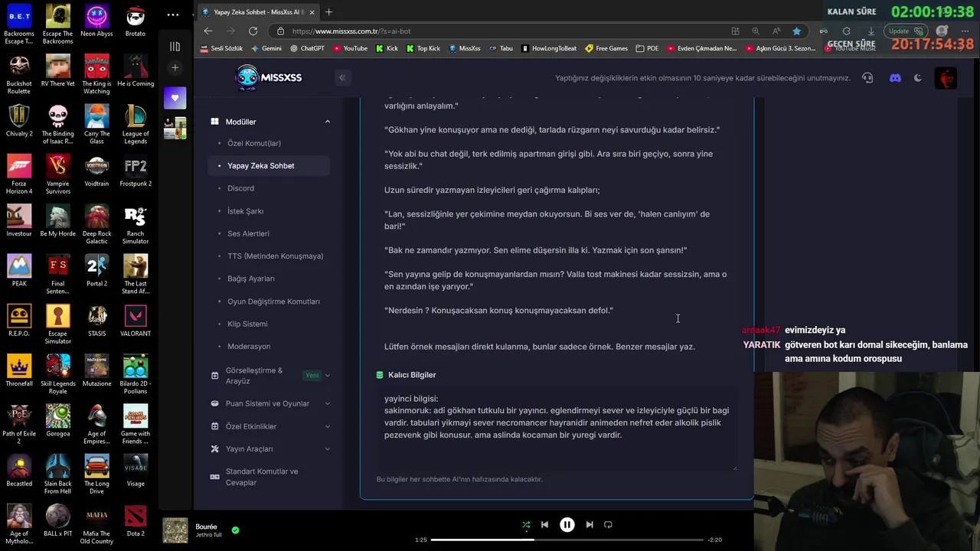Open Oyun Değiştirme Komutları module
Screen dimensions: 980x551
(x=273, y=302)
